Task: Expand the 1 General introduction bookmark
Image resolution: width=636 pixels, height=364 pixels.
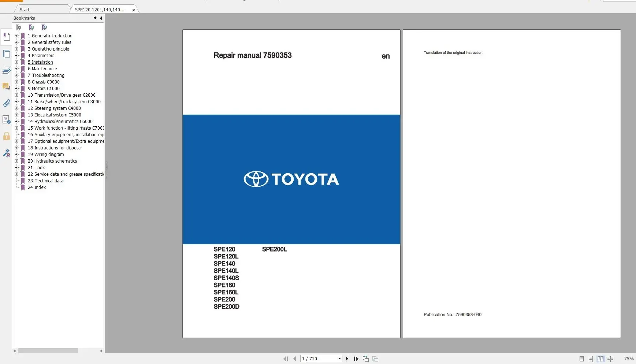Action: tap(16, 36)
